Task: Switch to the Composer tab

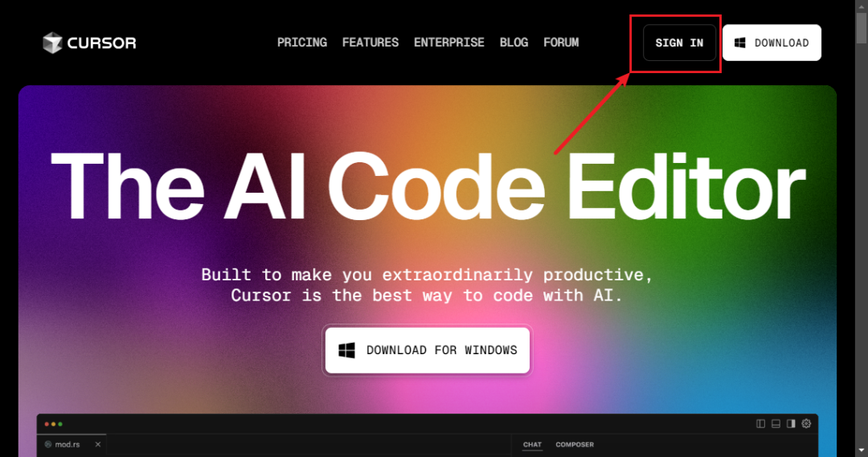Action: click(x=575, y=444)
